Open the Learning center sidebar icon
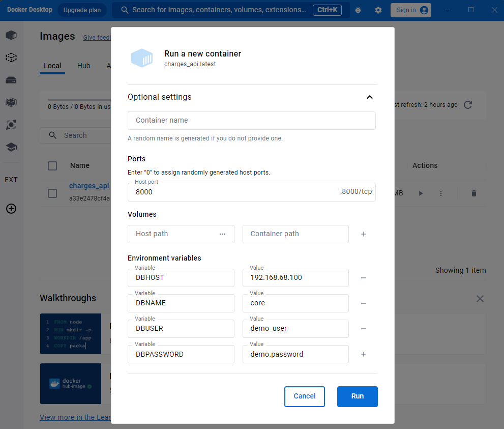This screenshot has width=504, height=429. pos(11,147)
